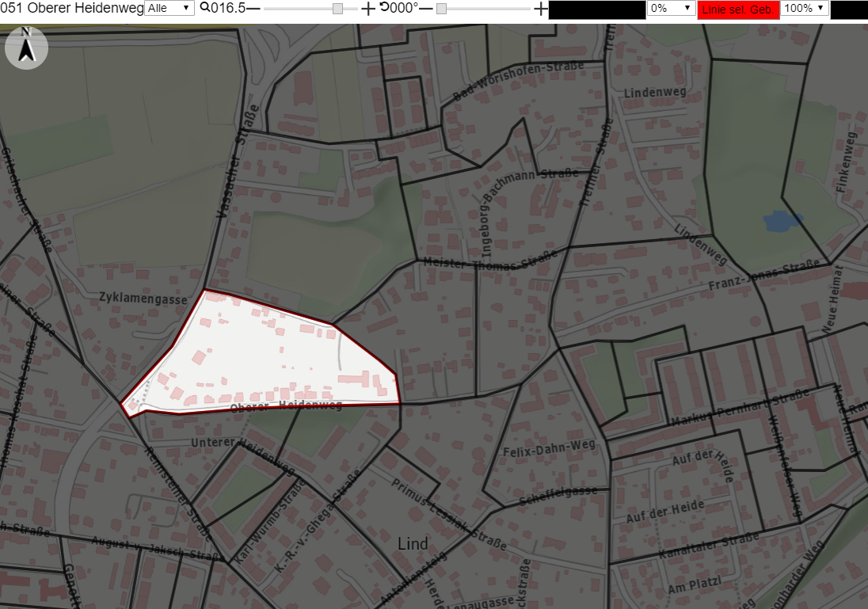Open the 100% dropdown
The image size is (868, 609).
point(805,8)
